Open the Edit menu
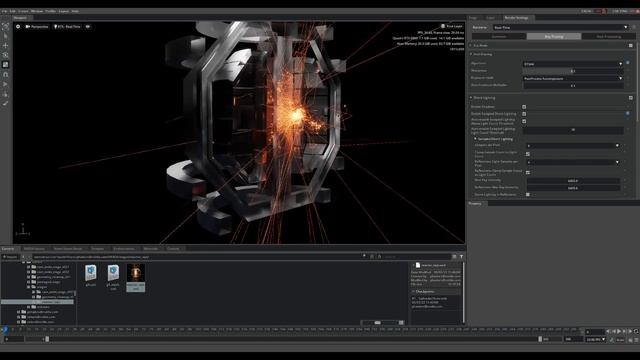The height and width of the screenshot is (360, 640). 13,11
